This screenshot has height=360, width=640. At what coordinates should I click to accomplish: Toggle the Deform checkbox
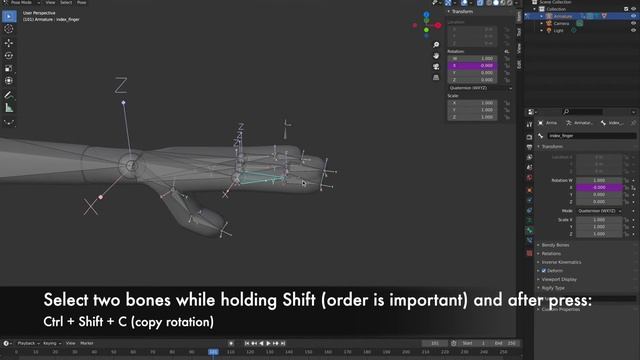coord(544,271)
